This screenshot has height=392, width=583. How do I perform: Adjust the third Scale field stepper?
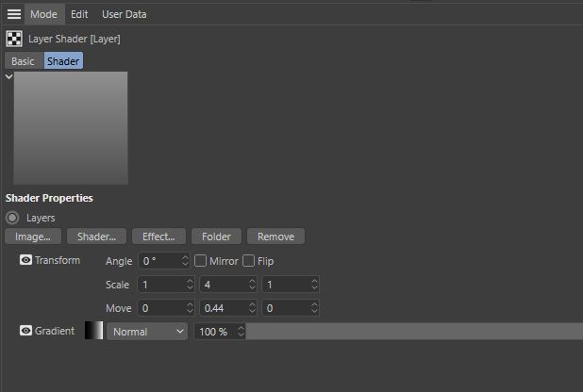pos(314,285)
